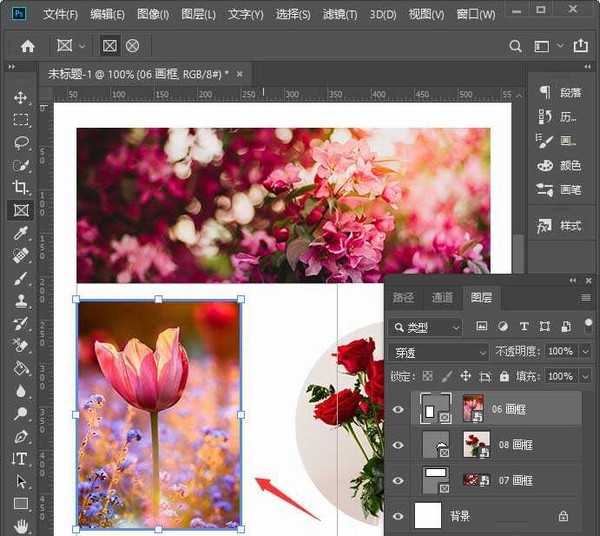Screen dimensions: 600x536
Task: Activate the Eyedropper tool
Action: (x=20, y=233)
